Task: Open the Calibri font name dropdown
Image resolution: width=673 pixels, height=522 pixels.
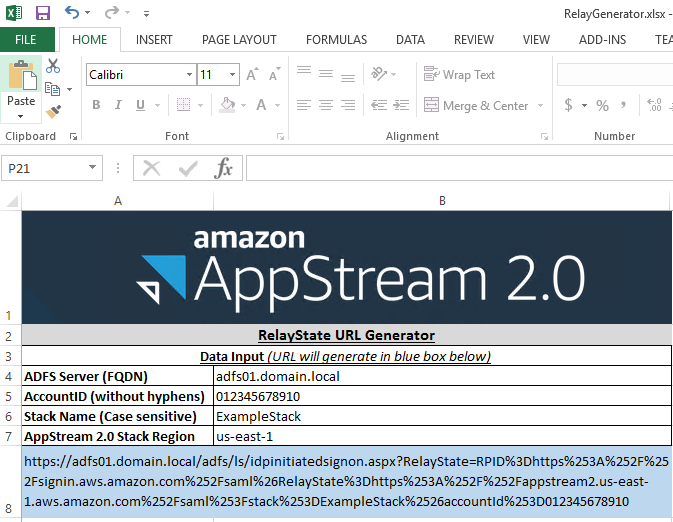Action: [189, 74]
